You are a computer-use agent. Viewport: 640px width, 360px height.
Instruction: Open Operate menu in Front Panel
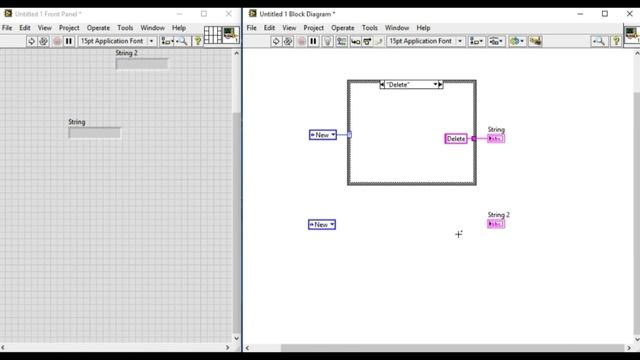tap(98, 28)
